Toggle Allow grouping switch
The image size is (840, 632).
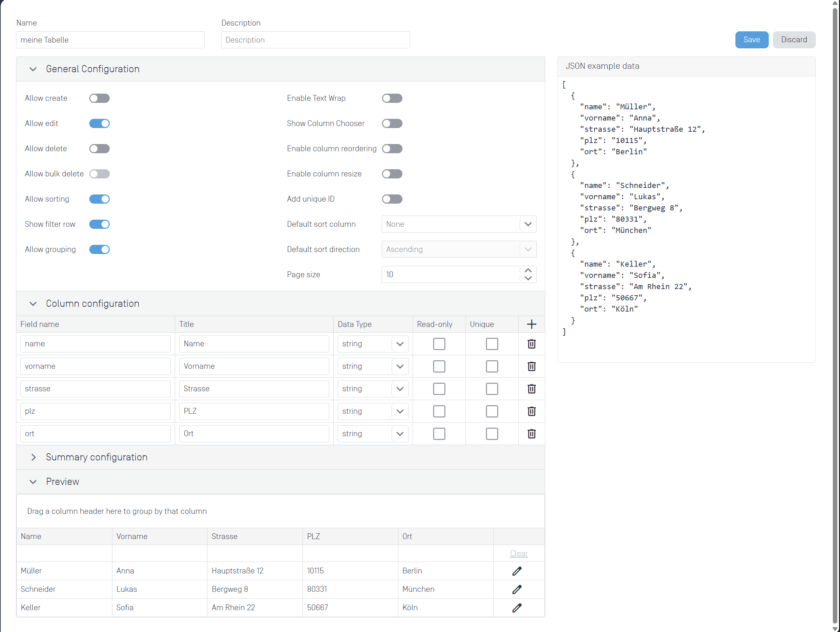pyautogui.click(x=100, y=249)
